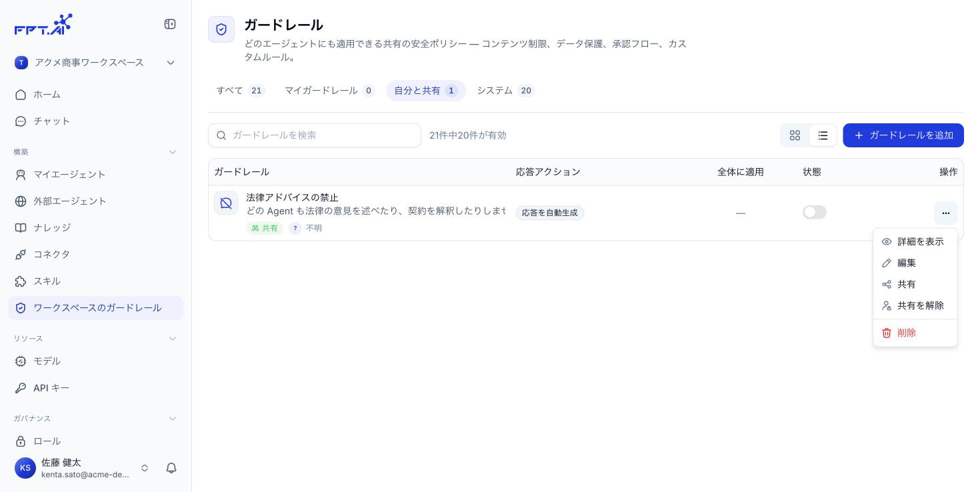The image size is (980, 492).
Task: Switch to マイガードレール tab
Action: 330,91
